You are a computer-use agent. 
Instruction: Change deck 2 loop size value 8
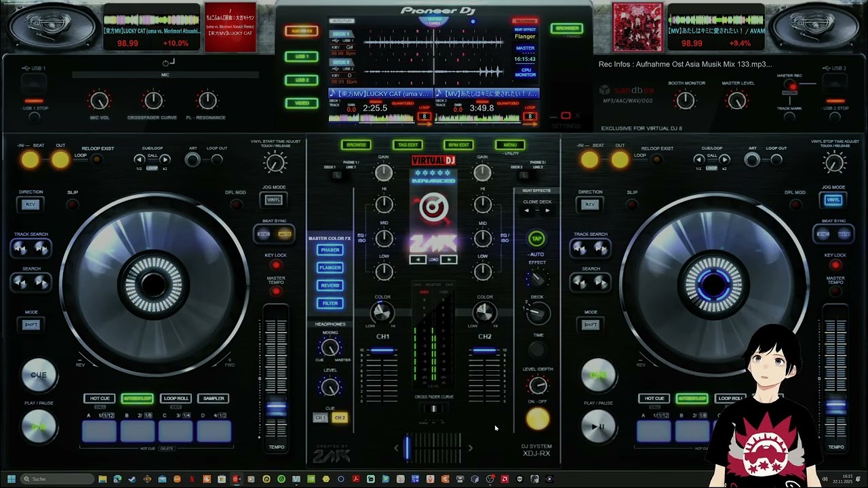pyautogui.click(x=530, y=117)
